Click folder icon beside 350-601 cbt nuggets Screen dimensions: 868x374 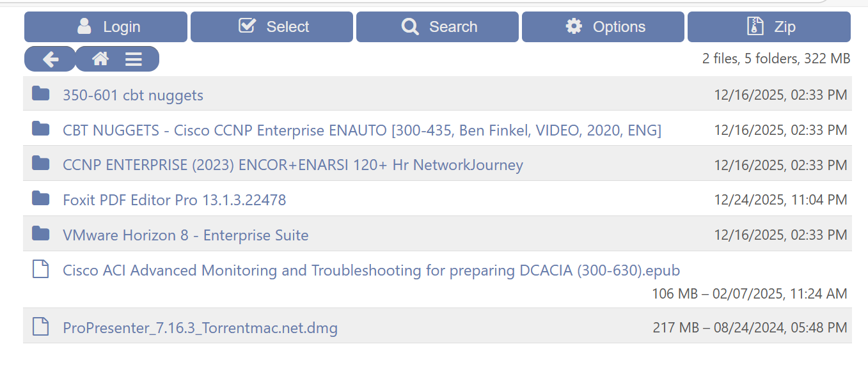(41, 94)
